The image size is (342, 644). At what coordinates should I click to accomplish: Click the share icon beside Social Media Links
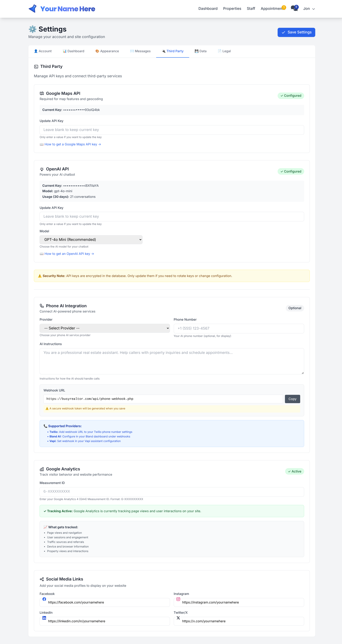point(42,579)
